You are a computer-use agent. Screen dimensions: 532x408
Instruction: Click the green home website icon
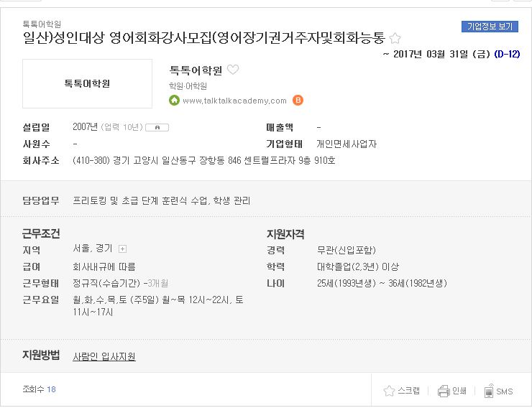[x=174, y=101]
